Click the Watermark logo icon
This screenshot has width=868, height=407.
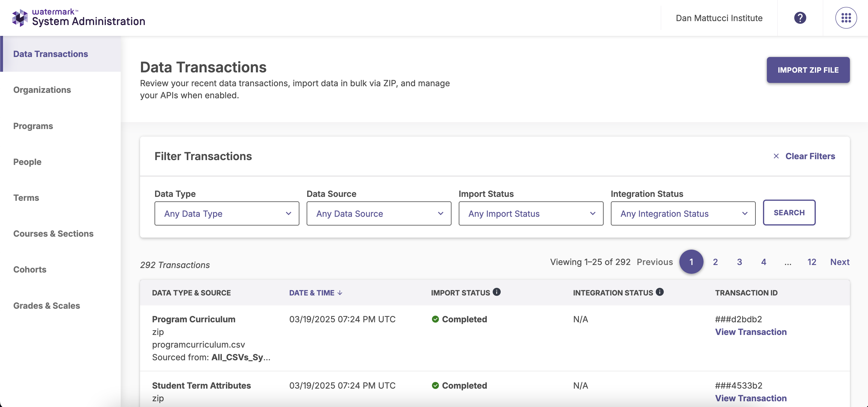(20, 18)
